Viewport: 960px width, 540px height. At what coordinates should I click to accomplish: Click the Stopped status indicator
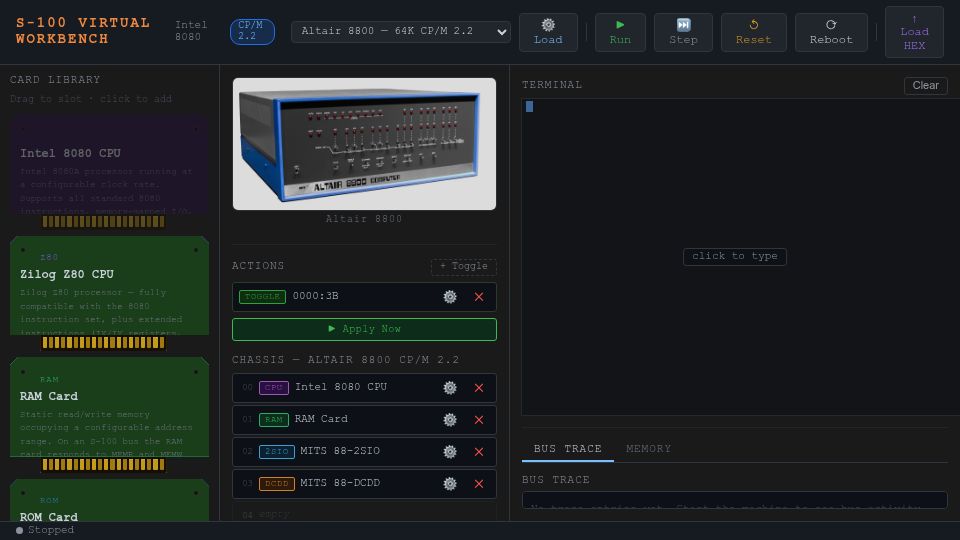(45, 530)
